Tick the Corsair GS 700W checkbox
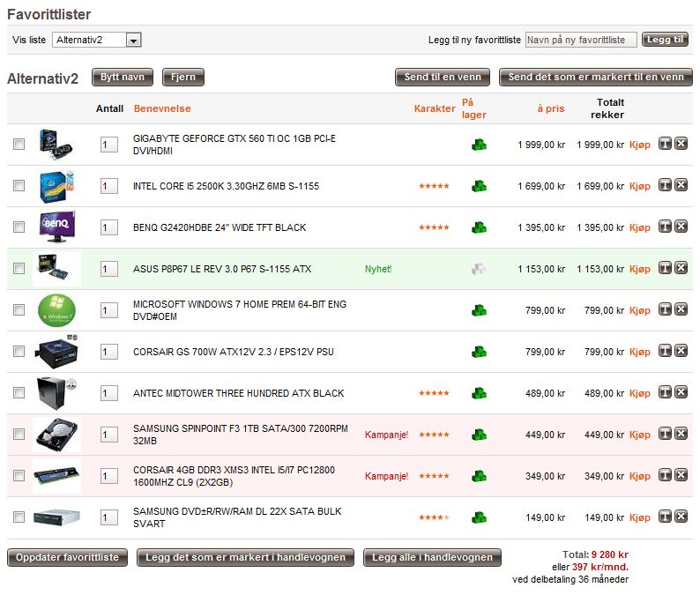Viewport: 700px width, 595px height. coord(19,352)
